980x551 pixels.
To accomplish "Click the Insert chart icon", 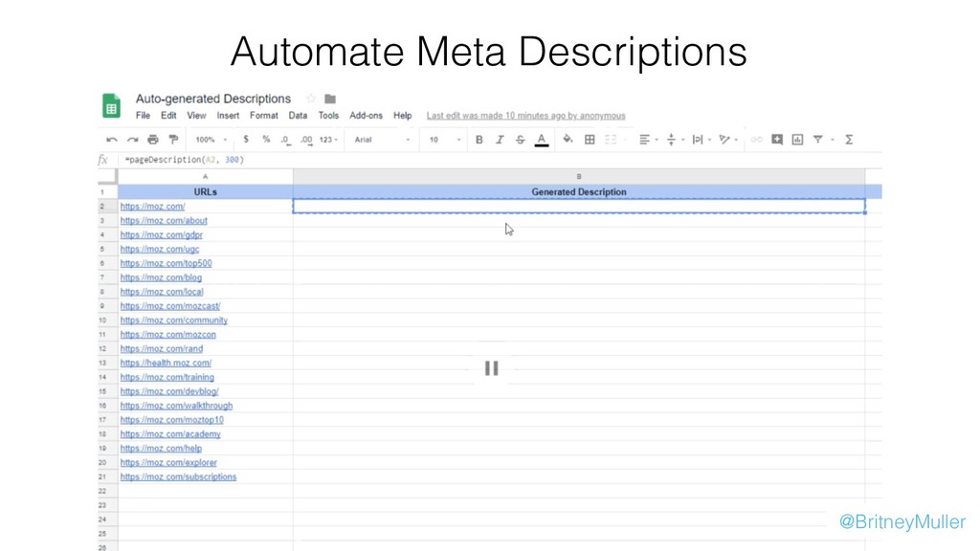I will pyautogui.click(x=797, y=140).
